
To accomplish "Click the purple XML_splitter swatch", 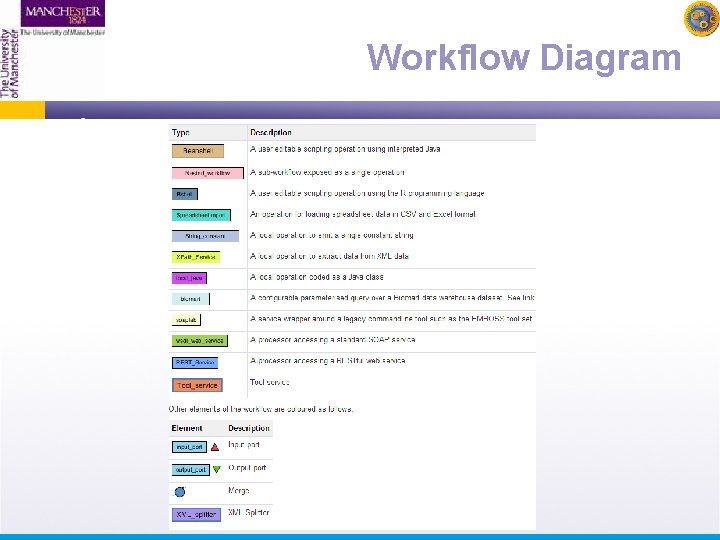I will (196, 515).
